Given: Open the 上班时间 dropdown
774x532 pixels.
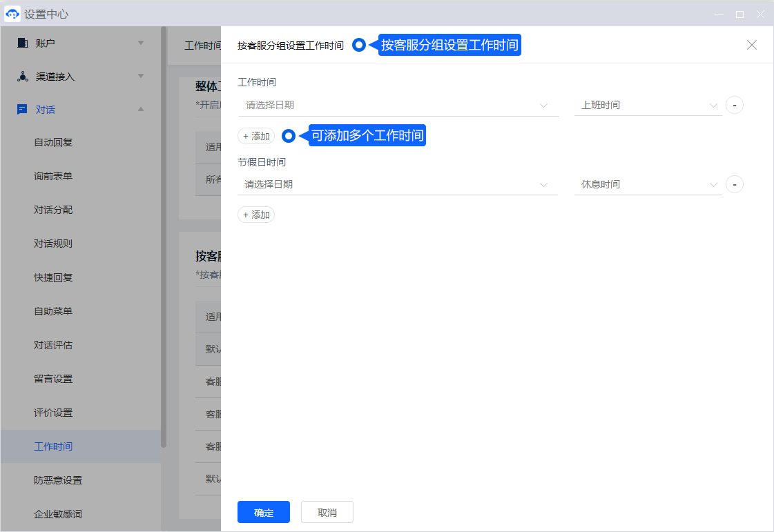Looking at the screenshot, I should click(x=648, y=106).
